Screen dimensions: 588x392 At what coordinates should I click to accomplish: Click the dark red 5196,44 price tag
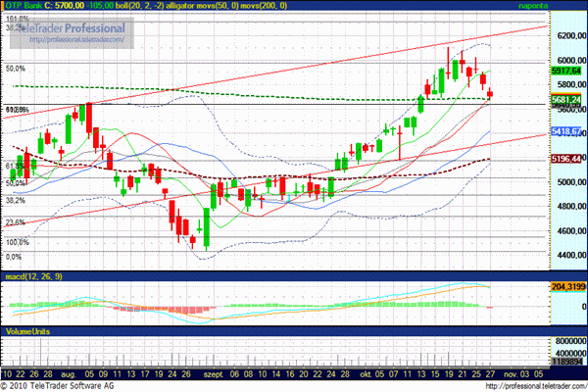566,158
